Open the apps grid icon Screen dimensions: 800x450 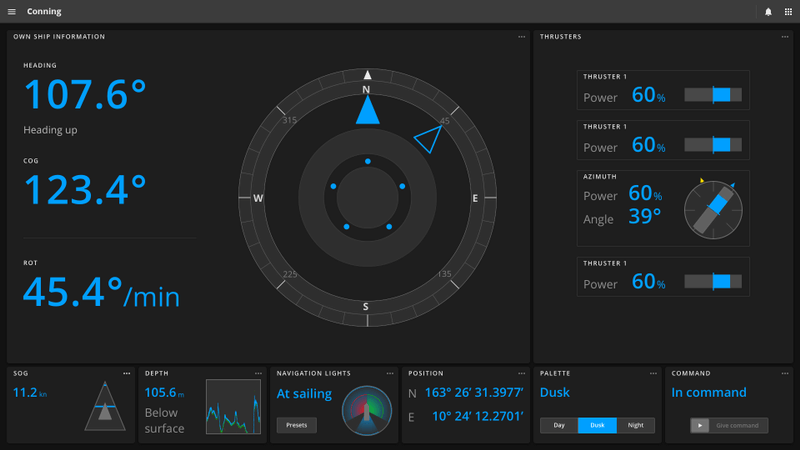tap(788, 12)
